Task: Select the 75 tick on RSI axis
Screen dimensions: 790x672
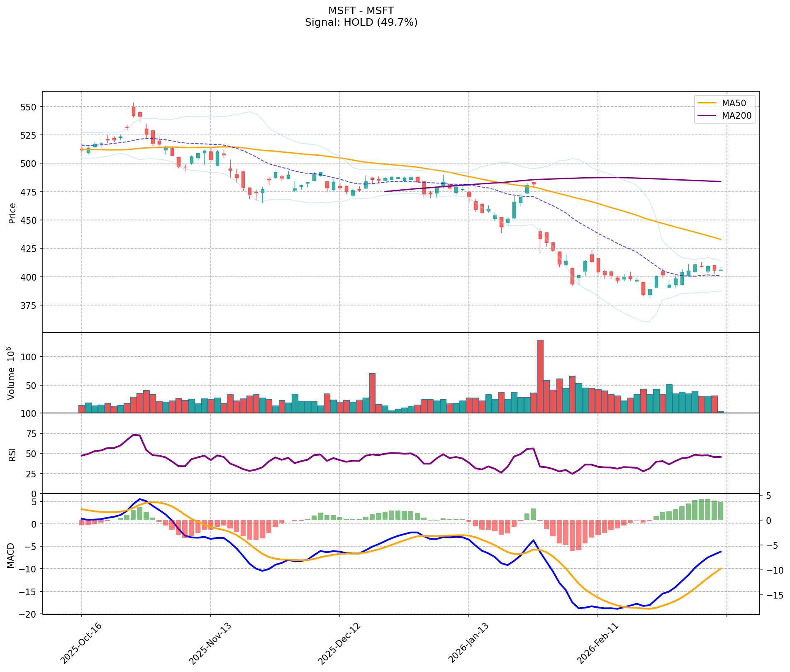Action: coord(32,434)
